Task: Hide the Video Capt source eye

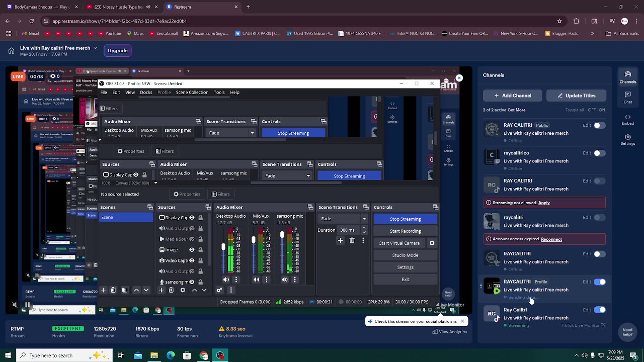Action: click(x=192, y=260)
